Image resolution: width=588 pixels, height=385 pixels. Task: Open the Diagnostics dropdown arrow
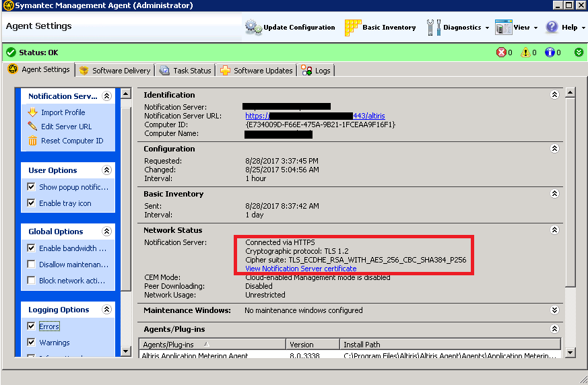coord(487,28)
